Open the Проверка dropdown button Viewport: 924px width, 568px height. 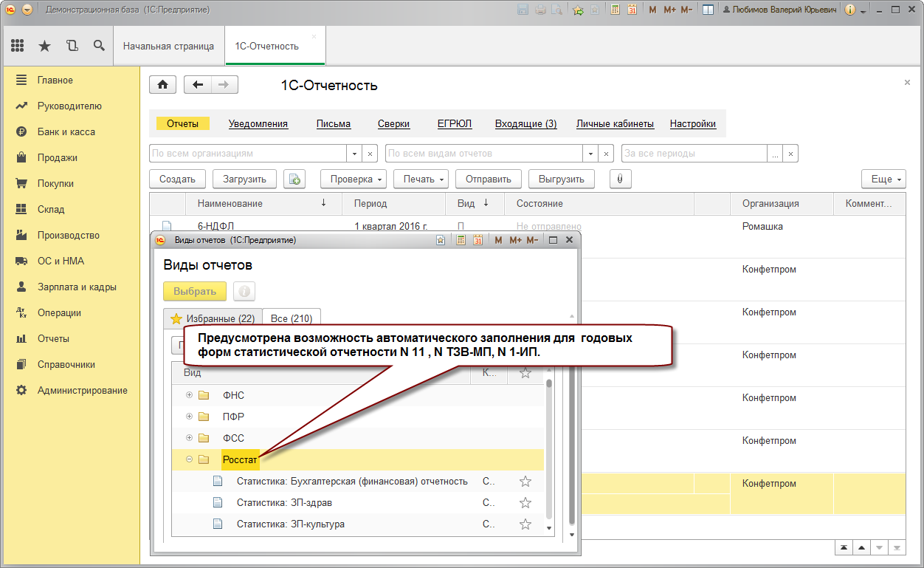coord(353,179)
